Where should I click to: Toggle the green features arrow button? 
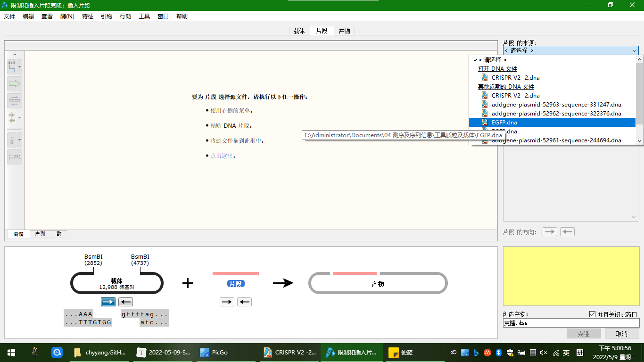15,84
